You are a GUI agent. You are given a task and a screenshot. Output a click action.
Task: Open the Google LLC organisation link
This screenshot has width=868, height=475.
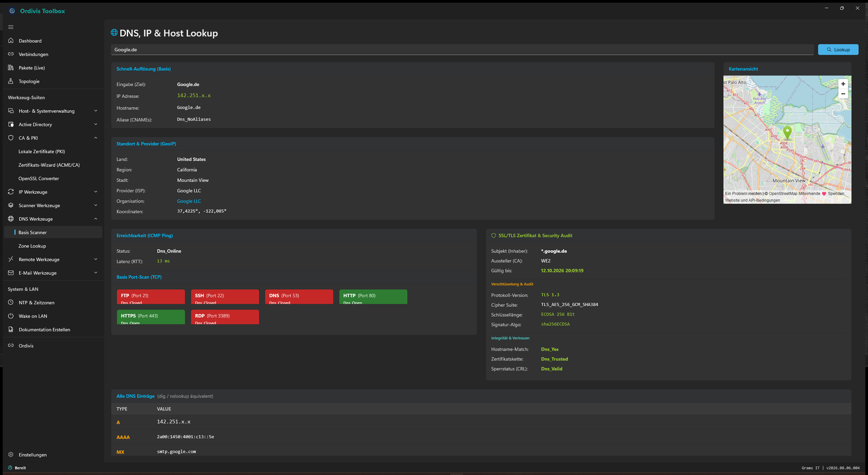coord(189,201)
